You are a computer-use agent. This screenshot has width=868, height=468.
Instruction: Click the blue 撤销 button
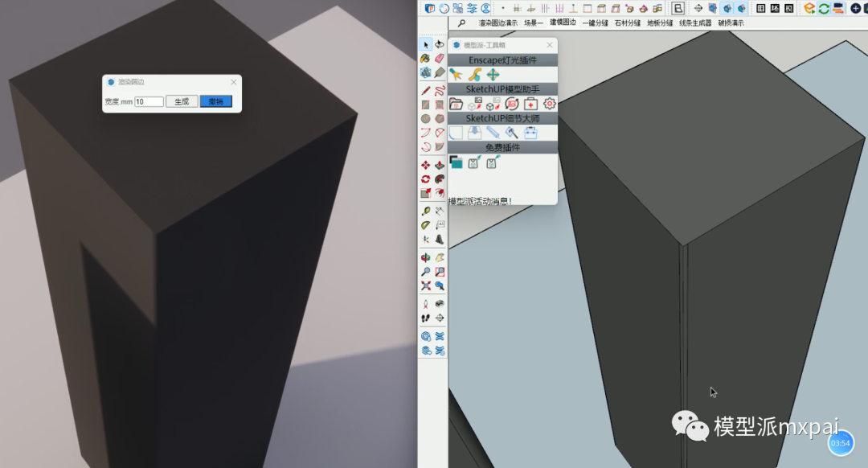(216, 101)
